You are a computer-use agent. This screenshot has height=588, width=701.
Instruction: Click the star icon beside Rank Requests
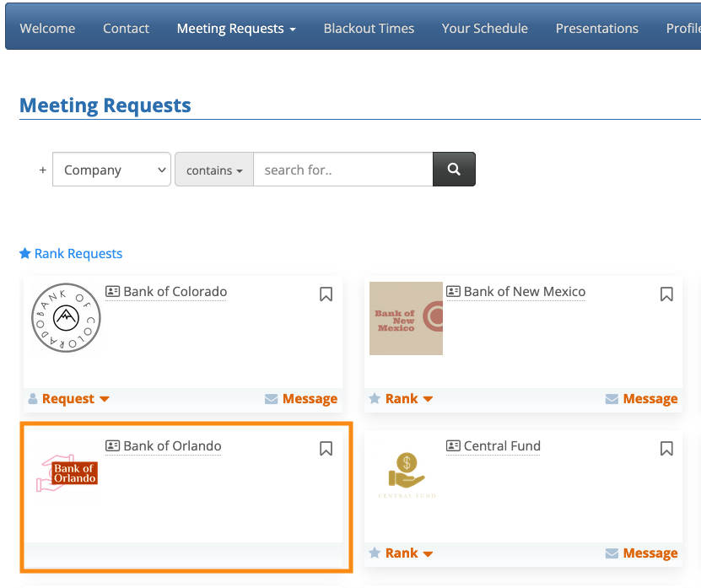pos(25,253)
